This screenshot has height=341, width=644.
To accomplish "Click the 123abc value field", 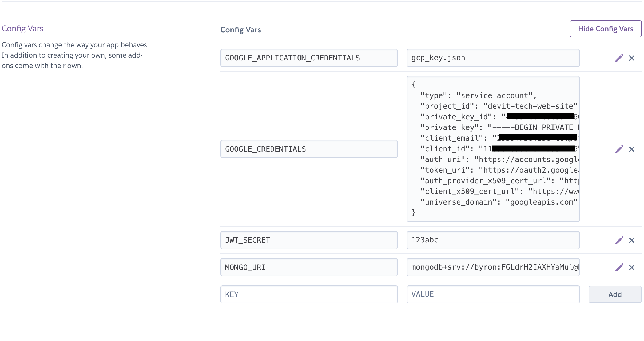I will [493, 240].
